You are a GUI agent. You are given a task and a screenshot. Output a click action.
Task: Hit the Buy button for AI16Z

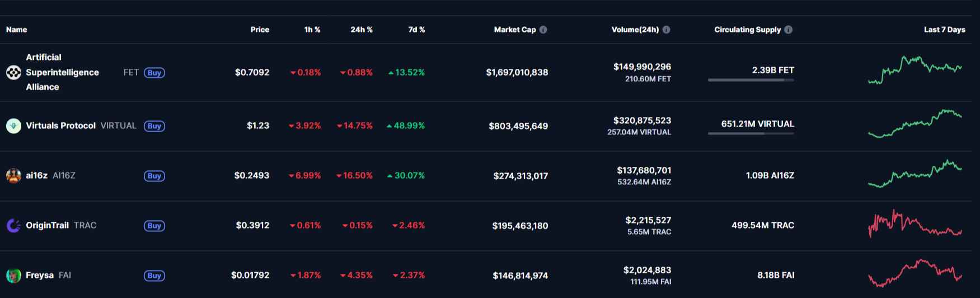coord(154,176)
